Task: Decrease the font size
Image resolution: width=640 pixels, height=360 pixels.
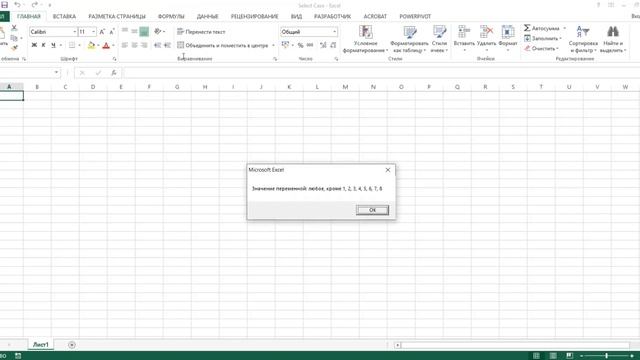Action: [x=112, y=31]
